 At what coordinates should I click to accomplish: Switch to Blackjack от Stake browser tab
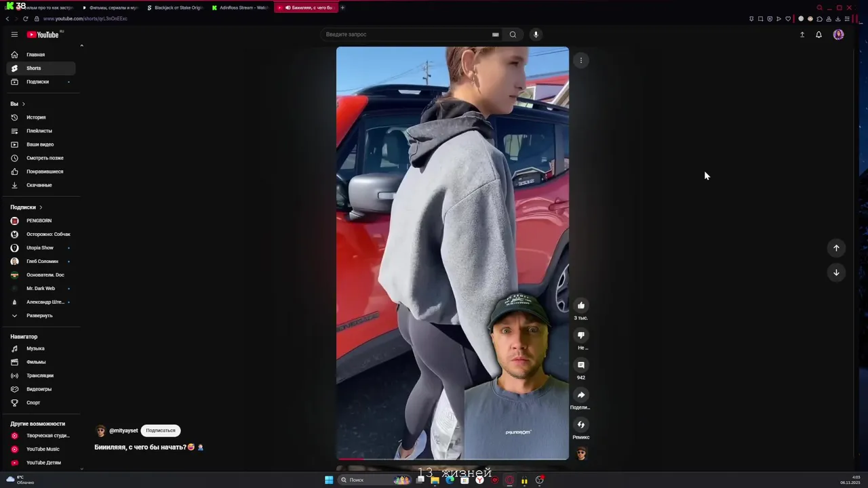(175, 7)
